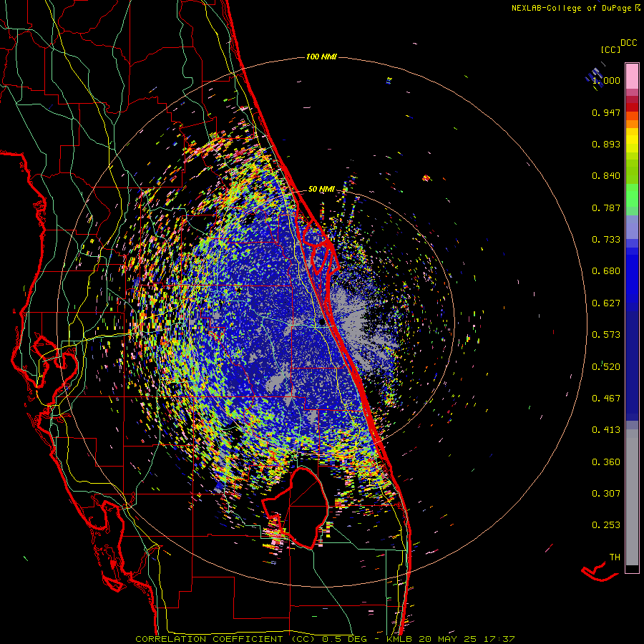Click the 0.733 value on the color scale
This screenshot has width=644, height=644.
click(x=606, y=240)
